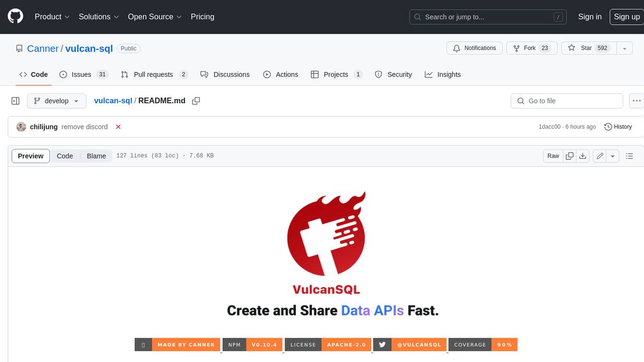
Task: Switch to the Code tab
Action: coord(34,74)
